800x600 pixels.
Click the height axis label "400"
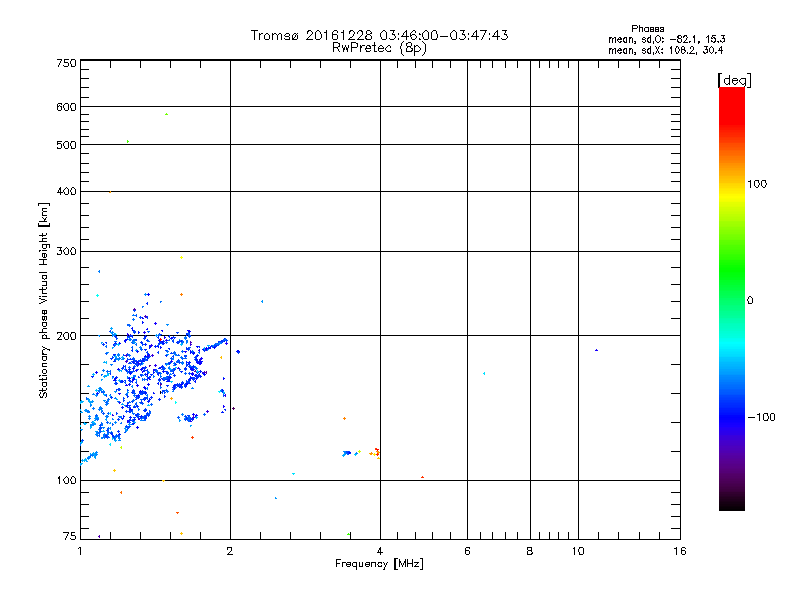[66, 191]
